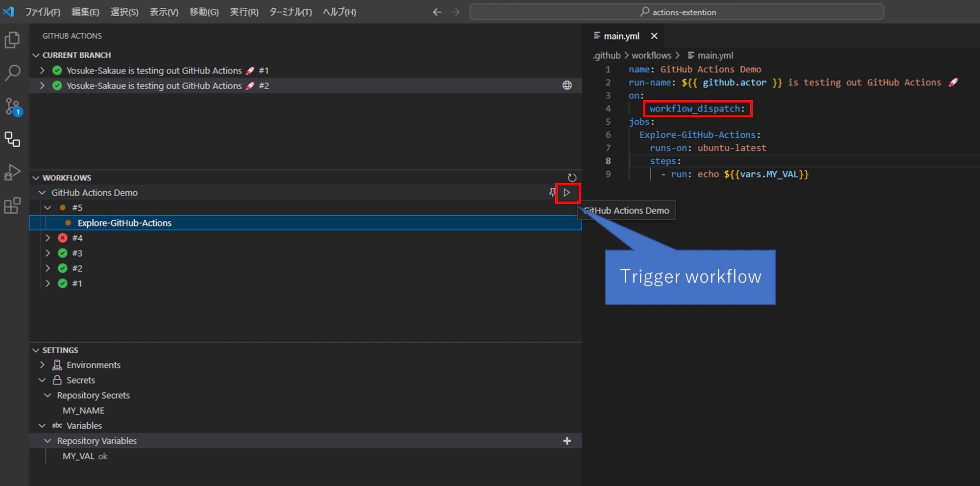The height and width of the screenshot is (486, 980).
Task: Open the ファイル(F) menu
Action: pos(43,12)
